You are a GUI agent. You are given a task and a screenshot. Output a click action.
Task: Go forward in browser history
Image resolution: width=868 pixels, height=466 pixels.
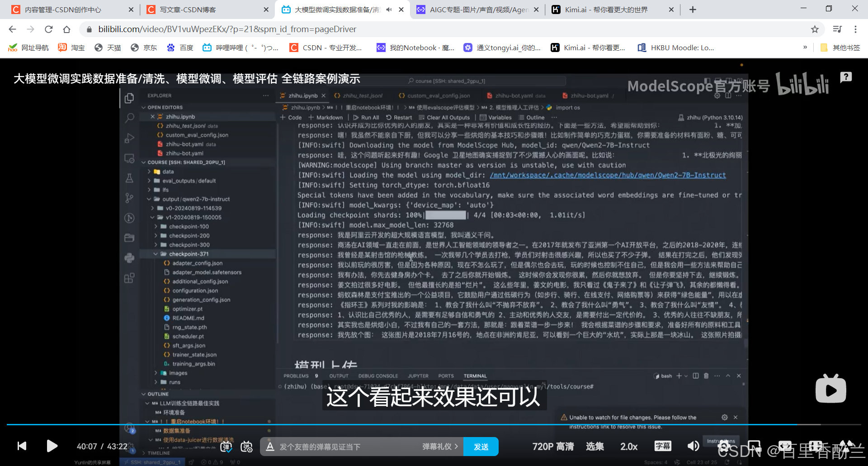coord(30,29)
